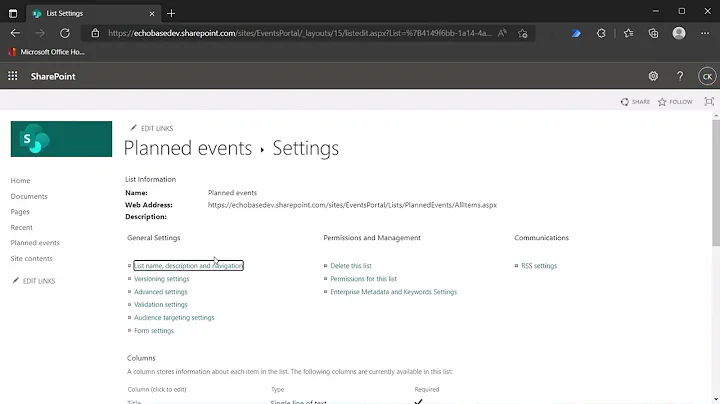Open browser Favorites list
The image size is (720, 404).
coord(629,33)
